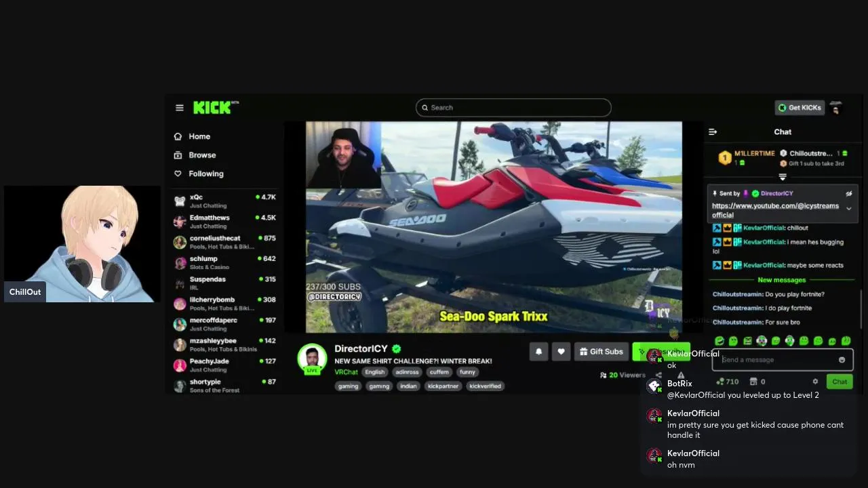The width and height of the screenshot is (868, 488).
Task: Open the mercoffdaperc channel
Action: (225, 324)
